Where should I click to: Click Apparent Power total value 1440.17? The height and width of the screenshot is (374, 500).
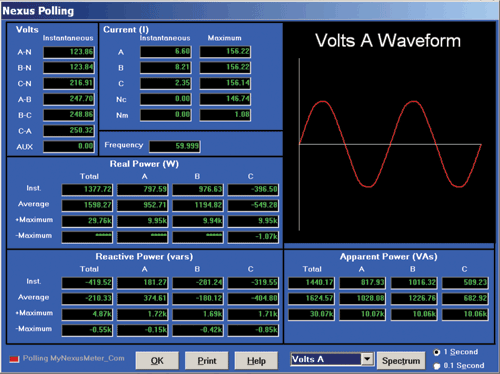(311, 283)
